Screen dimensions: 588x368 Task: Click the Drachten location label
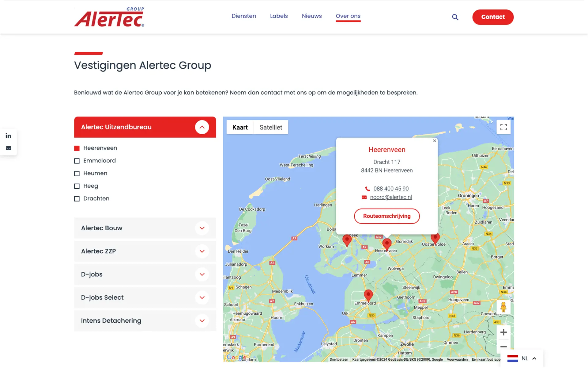pos(96,198)
